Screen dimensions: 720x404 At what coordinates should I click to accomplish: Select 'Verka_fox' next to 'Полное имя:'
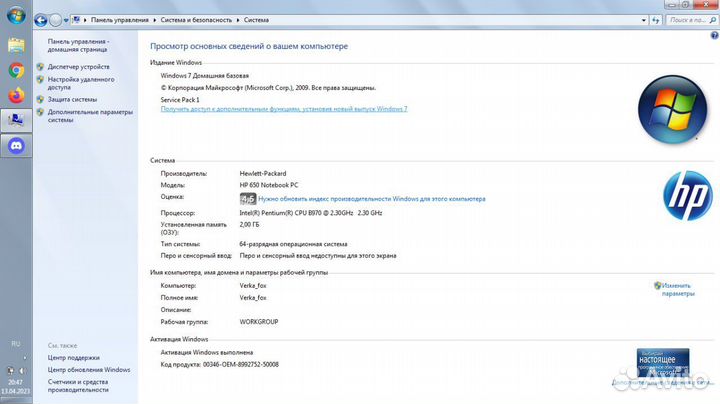(253, 297)
